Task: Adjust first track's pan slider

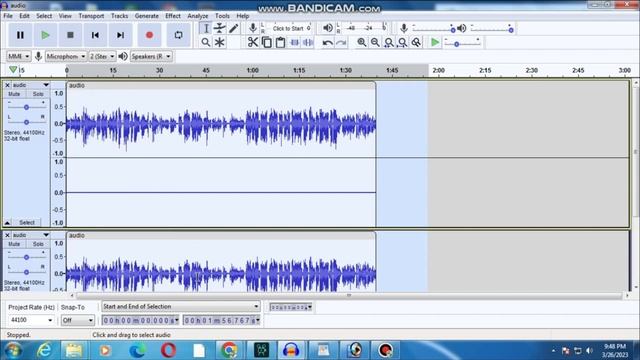Action: (x=26, y=122)
